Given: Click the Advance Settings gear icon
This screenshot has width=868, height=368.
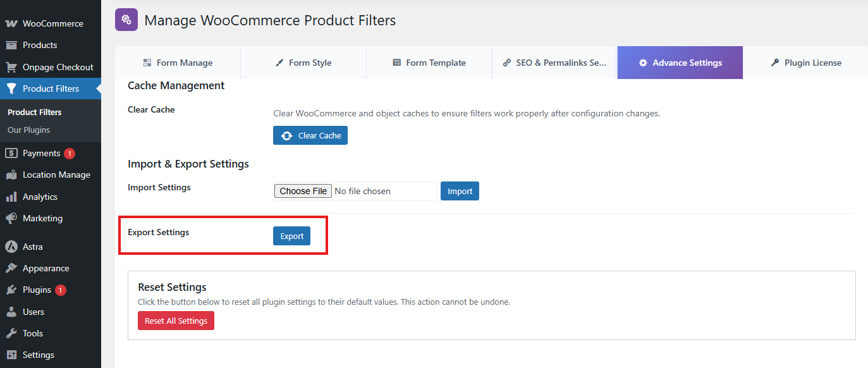Looking at the screenshot, I should [643, 63].
